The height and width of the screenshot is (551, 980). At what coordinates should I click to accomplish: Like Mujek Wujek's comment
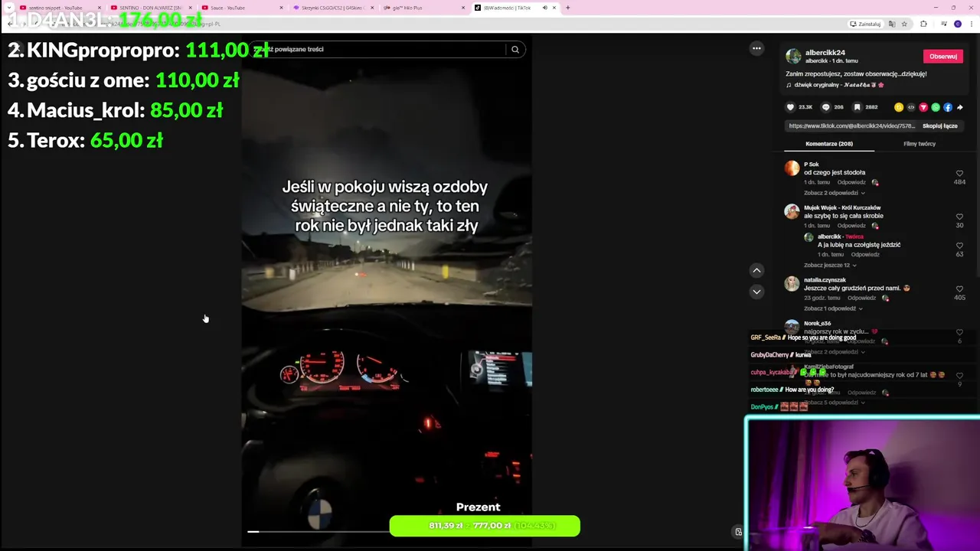(x=959, y=217)
